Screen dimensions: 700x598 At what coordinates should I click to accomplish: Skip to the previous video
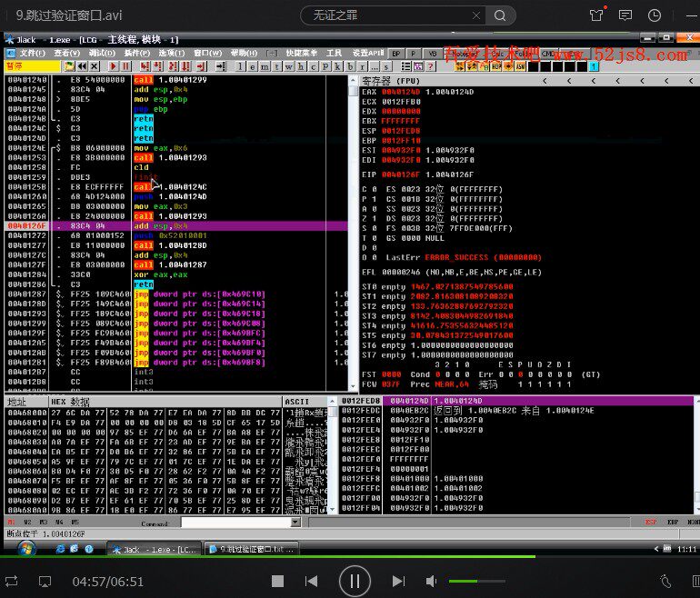(311, 581)
